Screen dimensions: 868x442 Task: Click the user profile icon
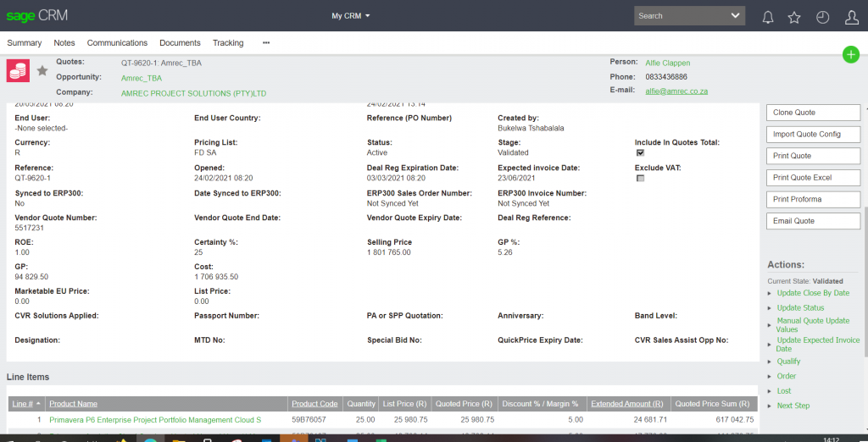coord(851,17)
